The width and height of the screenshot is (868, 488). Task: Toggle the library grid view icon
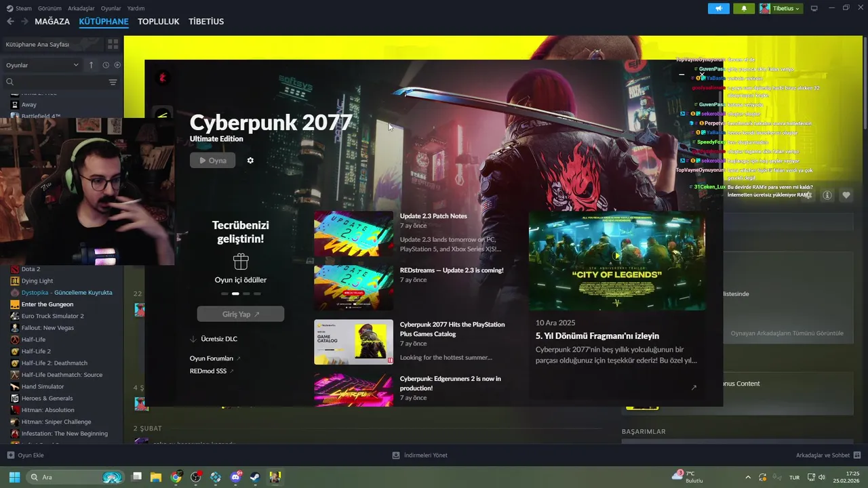coord(113,44)
